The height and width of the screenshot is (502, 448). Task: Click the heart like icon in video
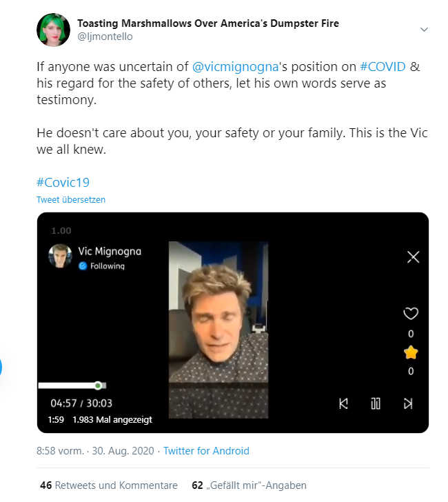pyautogui.click(x=411, y=314)
